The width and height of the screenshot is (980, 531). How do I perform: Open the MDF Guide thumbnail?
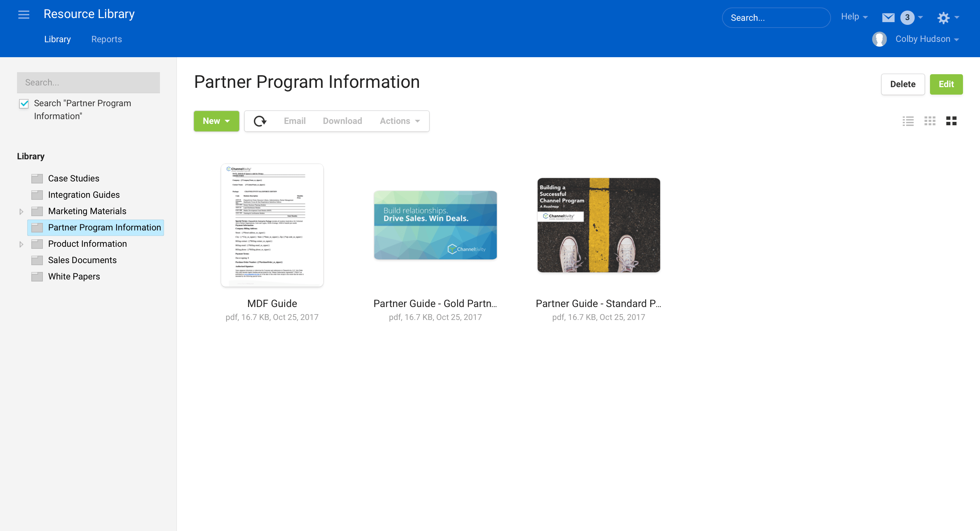[x=272, y=225]
